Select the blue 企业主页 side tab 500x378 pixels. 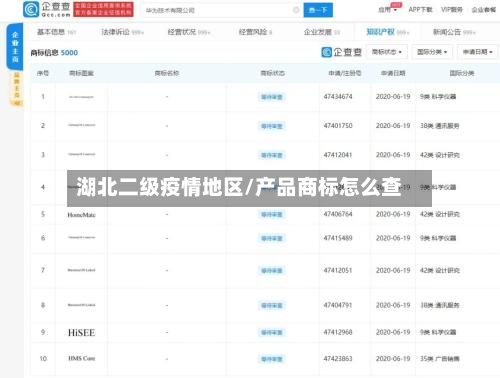point(15,47)
